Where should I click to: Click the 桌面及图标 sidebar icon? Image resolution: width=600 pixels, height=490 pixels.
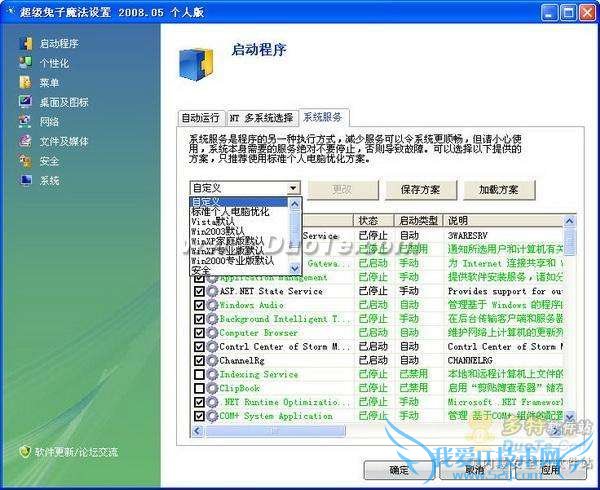[x=26, y=102]
